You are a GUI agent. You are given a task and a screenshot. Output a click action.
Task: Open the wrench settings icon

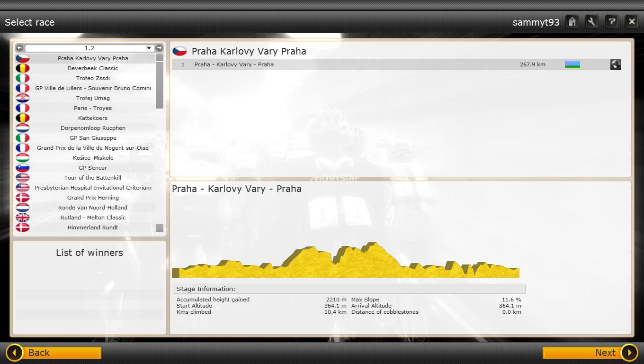point(592,22)
